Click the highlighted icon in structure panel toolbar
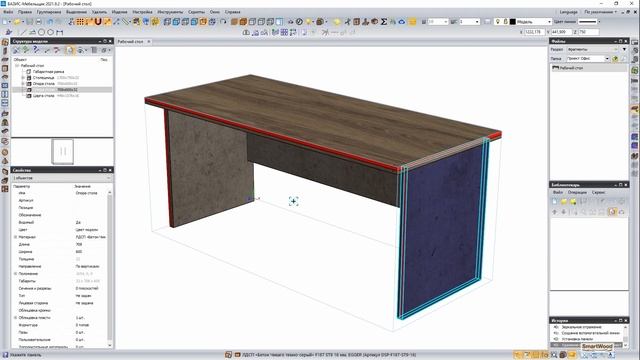Image resolution: width=640 pixels, height=360 pixels. 70,50
